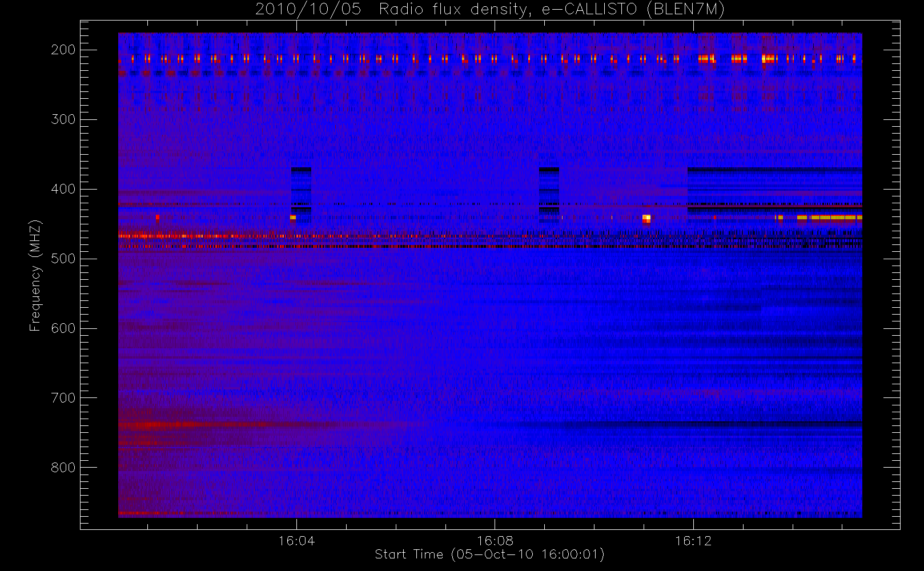Click the 800 frequency tick label
The height and width of the screenshot is (571, 924).
[x=63, y=468]
